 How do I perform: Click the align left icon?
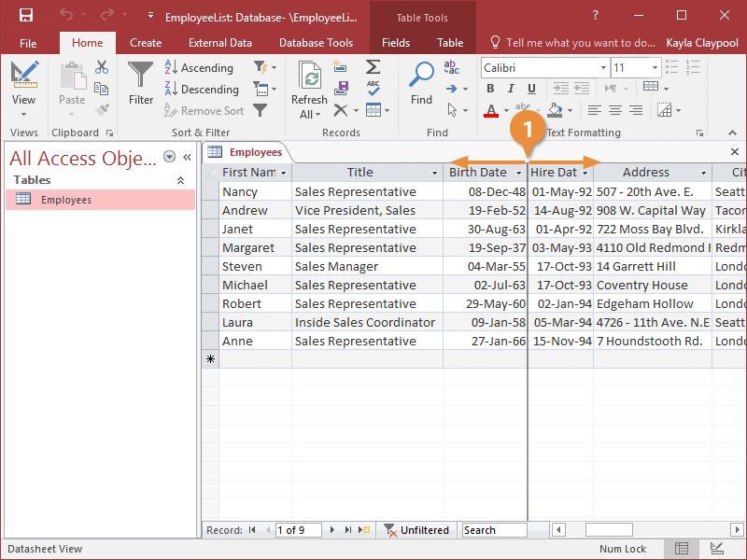594,110
